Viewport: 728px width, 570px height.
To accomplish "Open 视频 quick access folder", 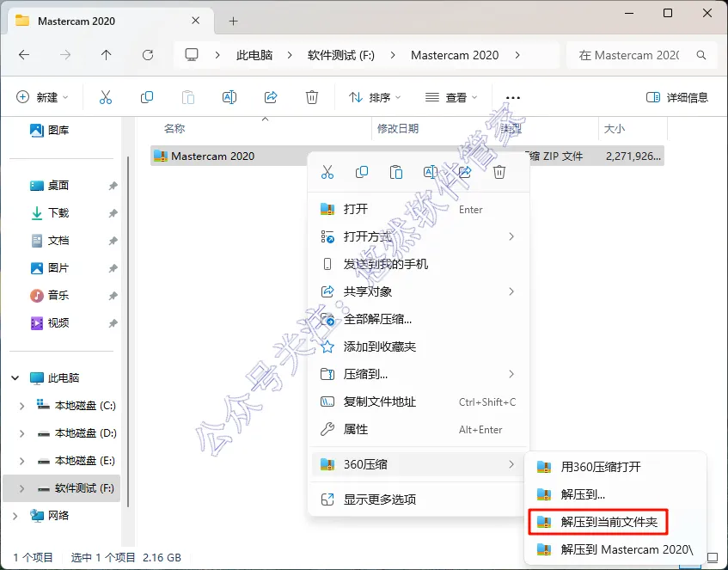I will tap(49, 322).
